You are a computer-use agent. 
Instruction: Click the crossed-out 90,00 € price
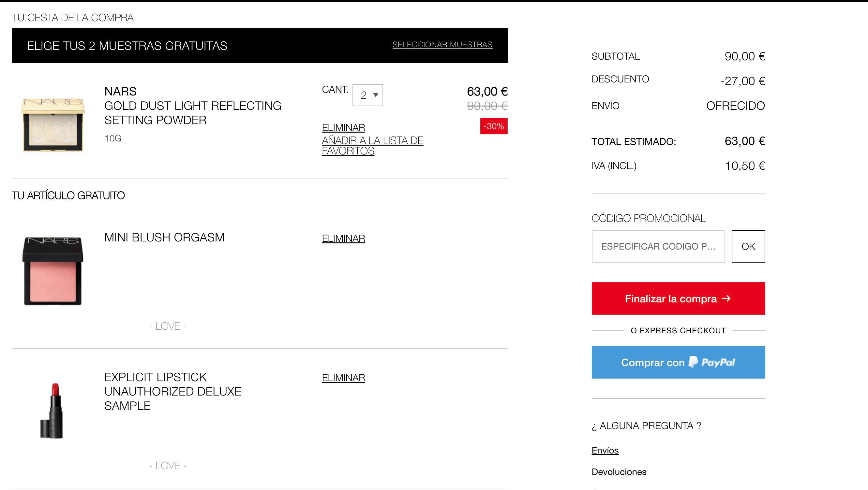[x=487, y=106]
